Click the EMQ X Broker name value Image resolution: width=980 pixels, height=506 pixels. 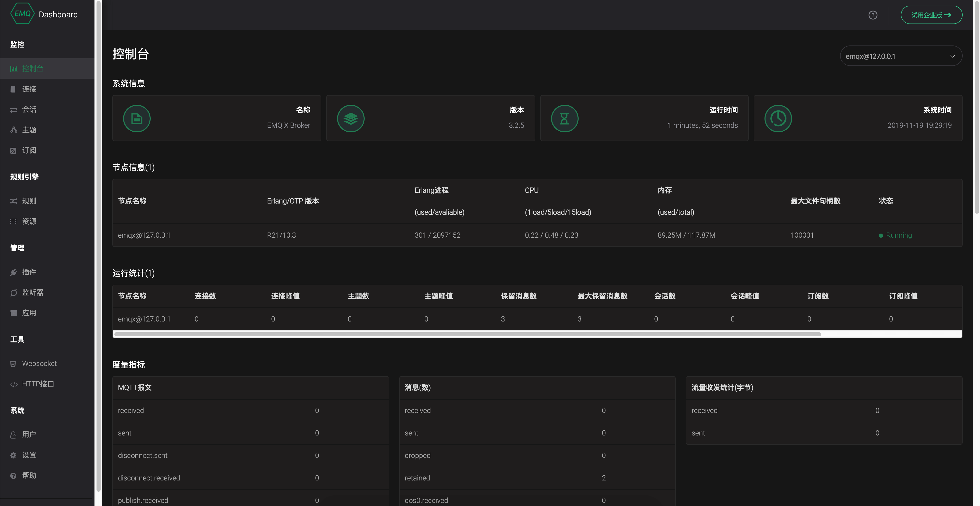pos(288,125)
